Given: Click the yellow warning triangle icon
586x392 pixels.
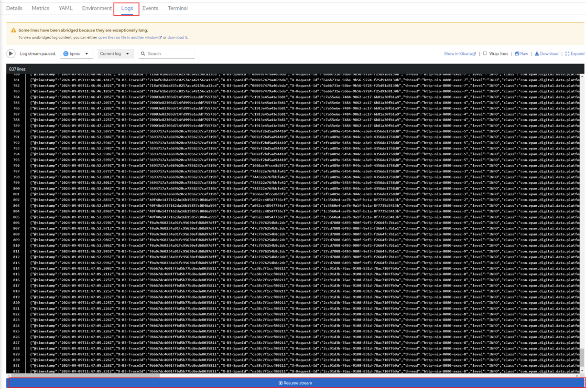Looking at the screenshot, I should pos(13,30).
